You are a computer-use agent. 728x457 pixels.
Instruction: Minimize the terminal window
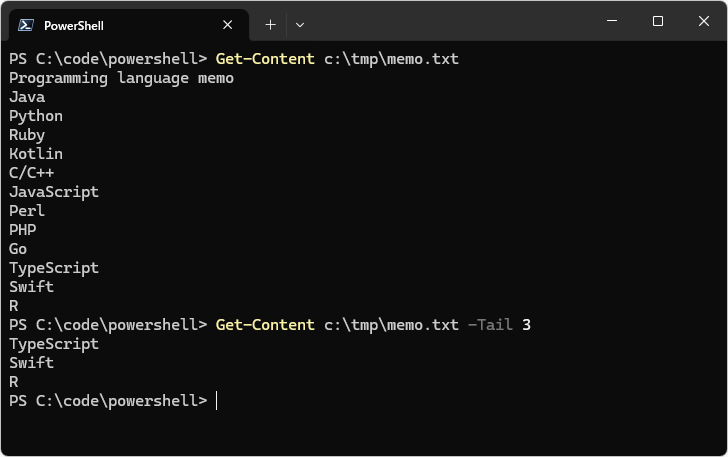coord(612,21)
